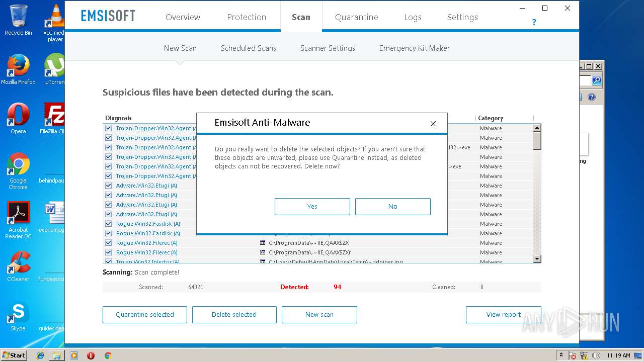Click the Diagnosis column header
This screenshot has height=362, width=644.
pyautogui.click(x=118, y=118)
